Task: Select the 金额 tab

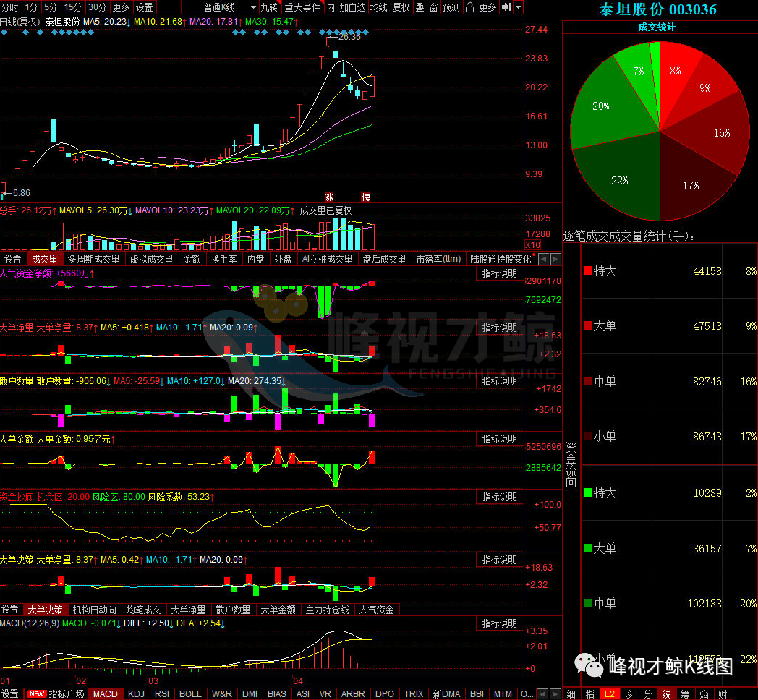Action: pyautogui.click(x=192, y=259)
